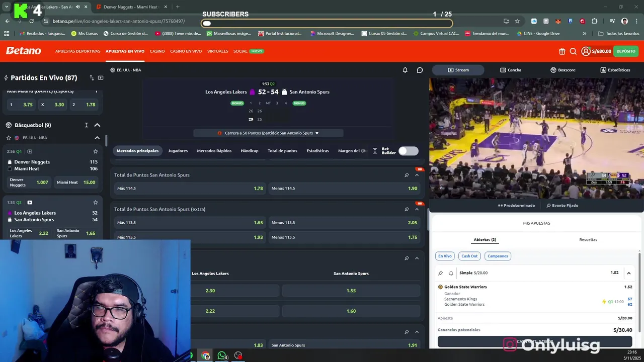Viewport: 644px width, 362px height.
Task: Bookmark this page with the star icon
Action: point(517,21)
